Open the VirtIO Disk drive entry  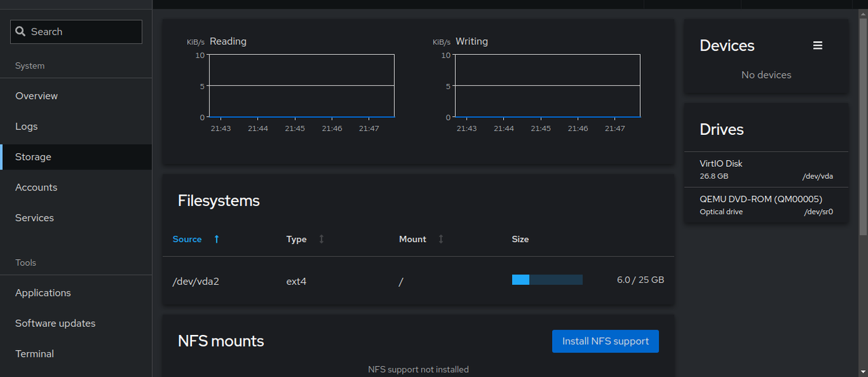(766, 170)
